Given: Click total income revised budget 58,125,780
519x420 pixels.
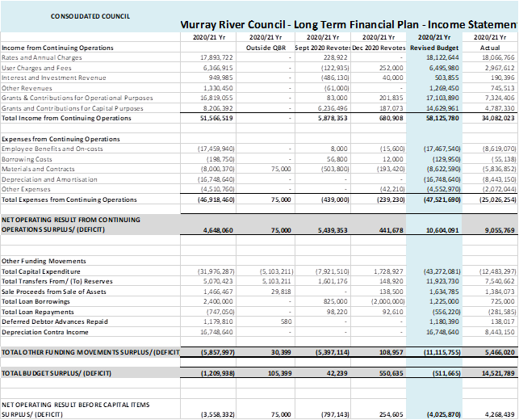Looking at the screenshot, I should pyautogui.click(x=439, y=118).
